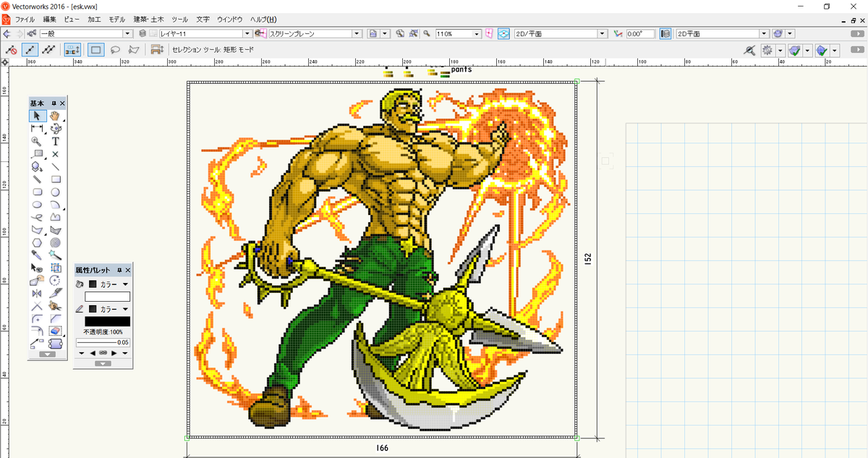The width and height of the screenshot is (868, 458).
Task: Open the ビュー menu
Action: tap(72, 19)
